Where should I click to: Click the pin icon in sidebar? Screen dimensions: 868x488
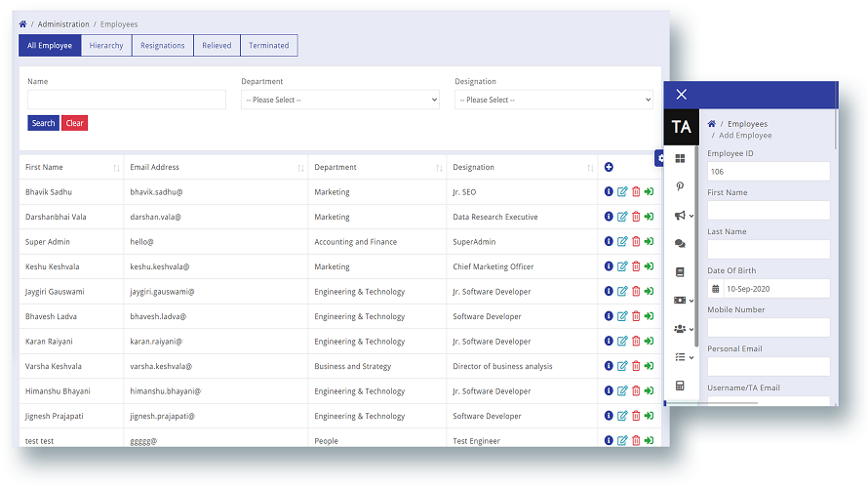680,186
